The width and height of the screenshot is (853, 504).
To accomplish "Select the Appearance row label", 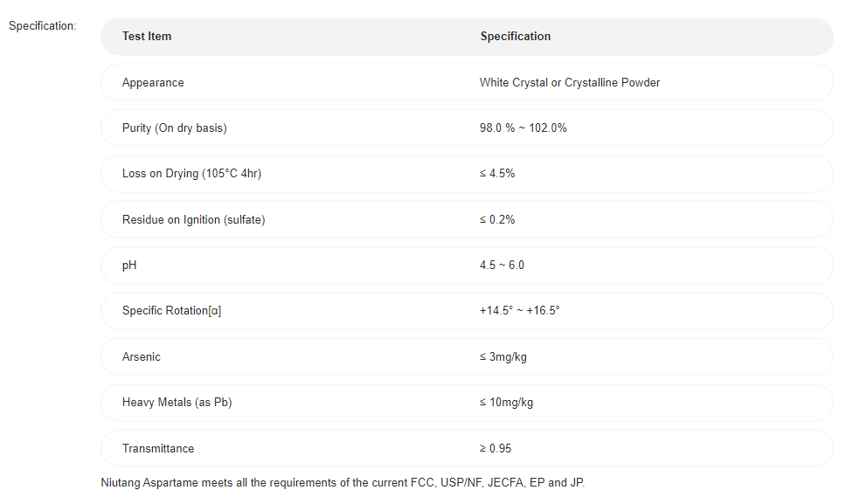I will pos(153,83).
